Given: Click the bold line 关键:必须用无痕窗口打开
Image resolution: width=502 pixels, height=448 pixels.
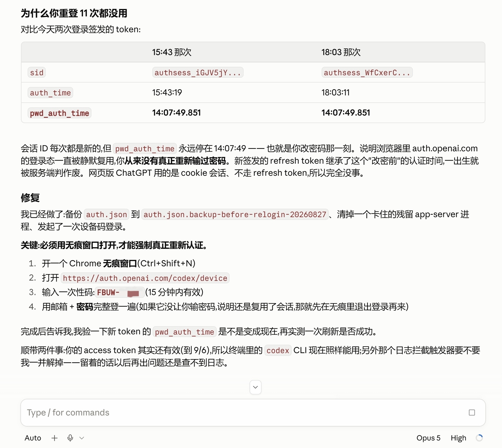Looking at the screenshot, I should tap(114, 245).
